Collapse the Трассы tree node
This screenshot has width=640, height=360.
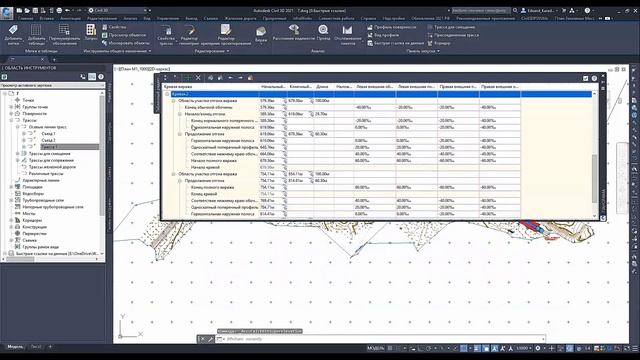11,120
